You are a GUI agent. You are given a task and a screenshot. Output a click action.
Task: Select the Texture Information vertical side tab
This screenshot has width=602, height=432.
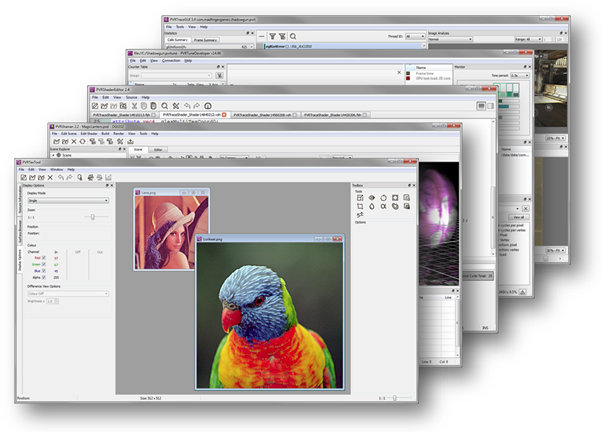tap(20, 202)
